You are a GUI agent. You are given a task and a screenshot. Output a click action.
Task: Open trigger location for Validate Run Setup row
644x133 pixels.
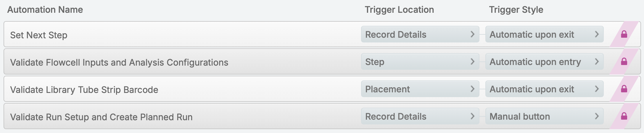point(420,116)
